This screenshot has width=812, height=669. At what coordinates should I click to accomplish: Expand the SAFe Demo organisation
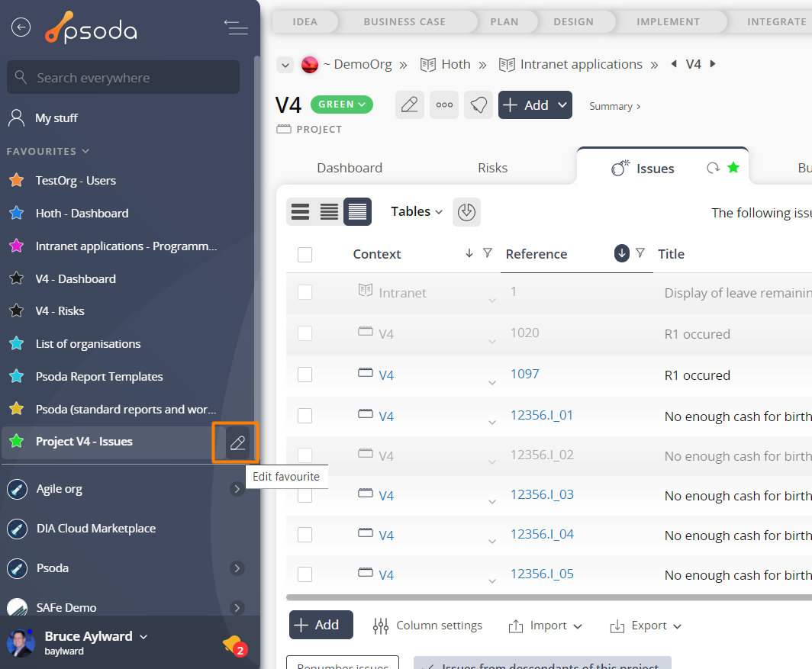237,607
